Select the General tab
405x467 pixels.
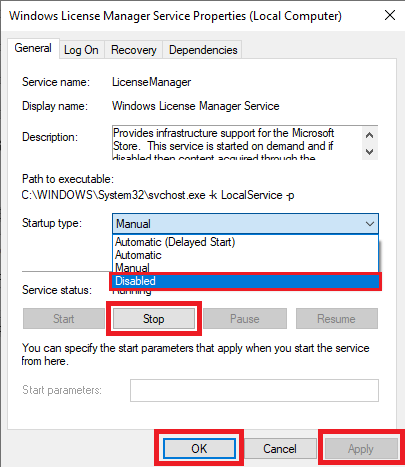(x=33, y=48)
